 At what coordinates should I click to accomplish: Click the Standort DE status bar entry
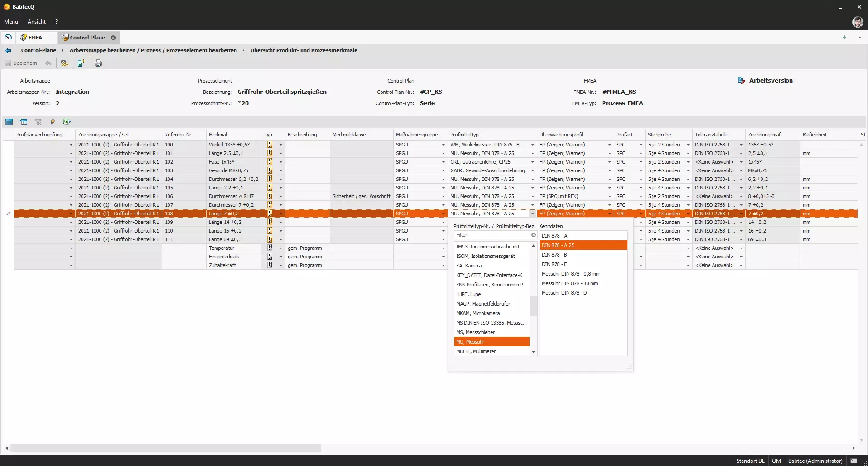point(750,461)
